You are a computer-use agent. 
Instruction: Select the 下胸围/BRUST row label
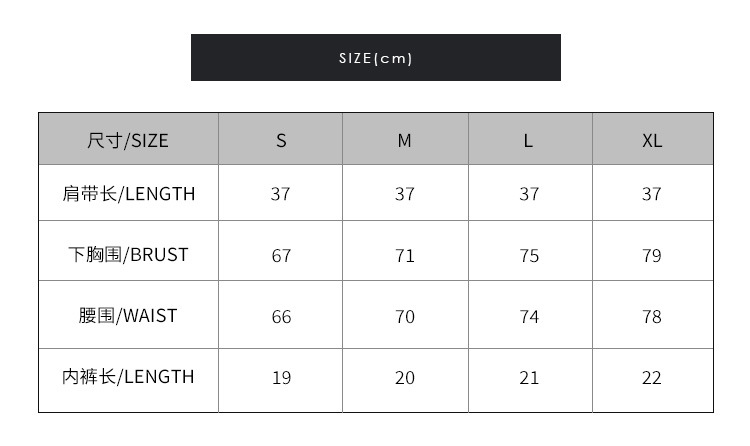click(x=128, y=254)
